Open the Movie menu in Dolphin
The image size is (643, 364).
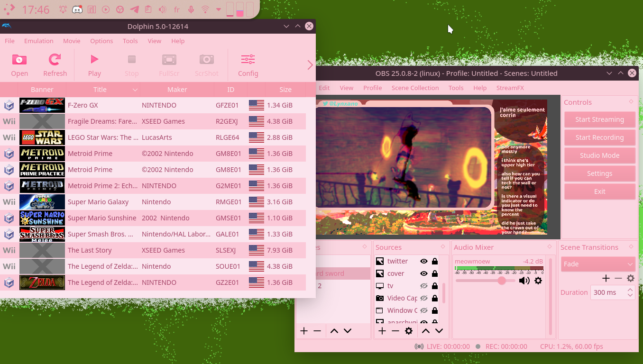click(72, 41)
